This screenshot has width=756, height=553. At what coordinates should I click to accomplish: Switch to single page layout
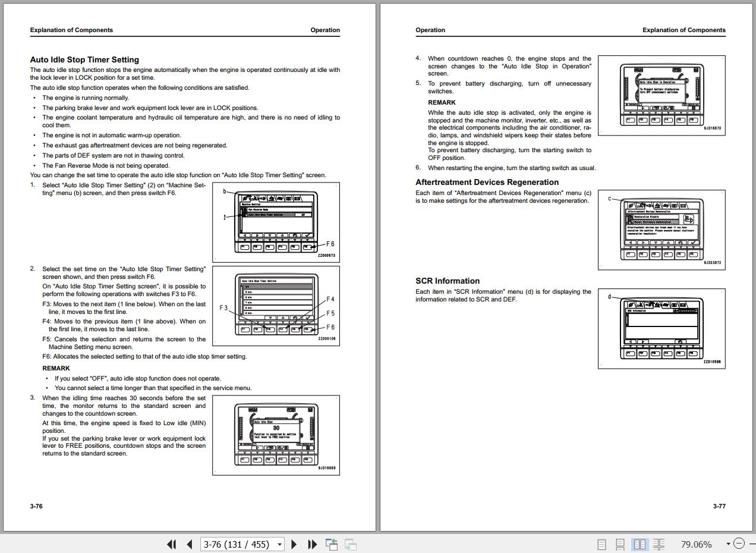[x=601, y=544]
